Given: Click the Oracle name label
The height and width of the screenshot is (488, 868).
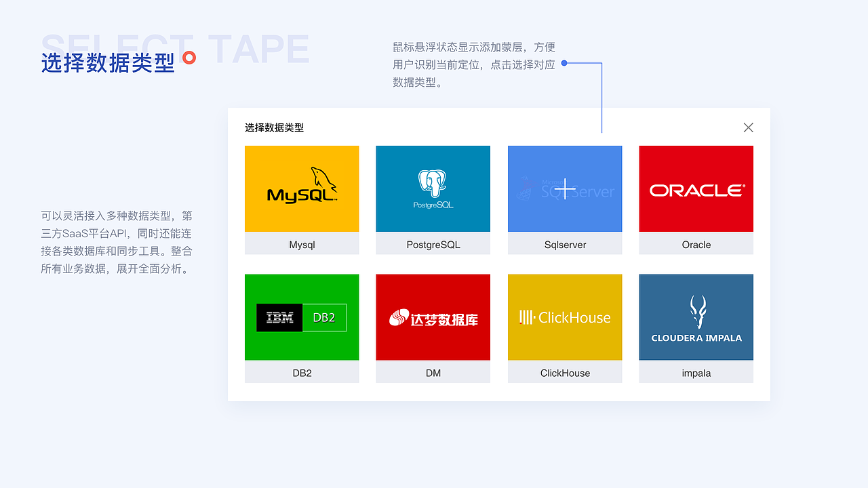Looking at the screenshot, I should pyautogui.click(x=696, y=244).
